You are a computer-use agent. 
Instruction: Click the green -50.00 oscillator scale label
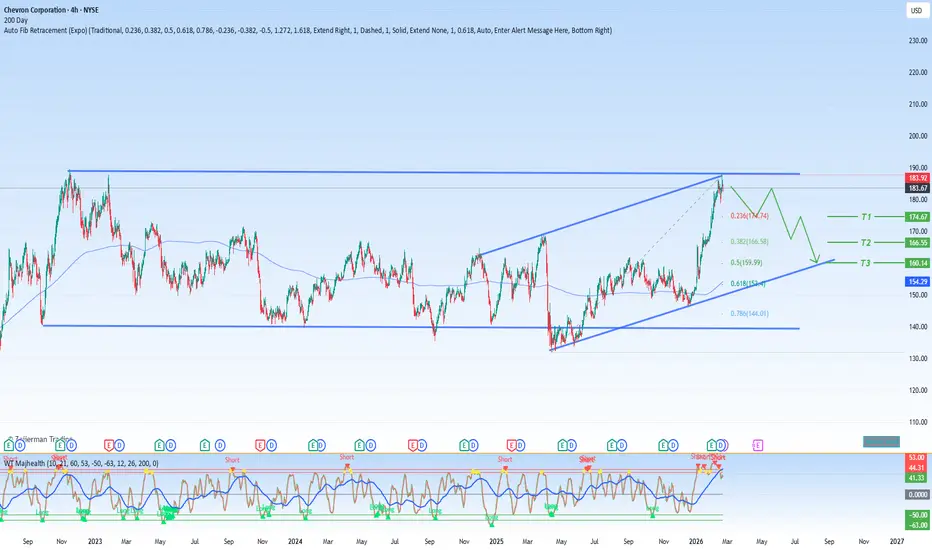click(x=917, y=515)
